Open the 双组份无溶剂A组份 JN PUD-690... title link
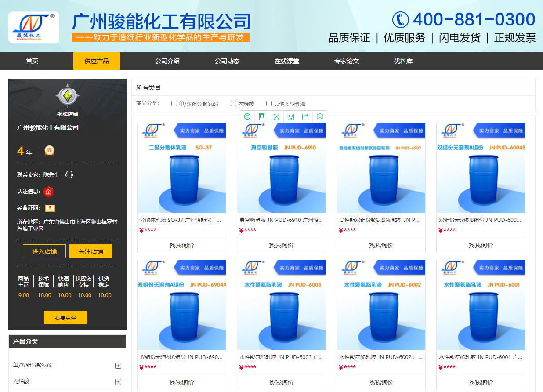 tap(181, 357)
